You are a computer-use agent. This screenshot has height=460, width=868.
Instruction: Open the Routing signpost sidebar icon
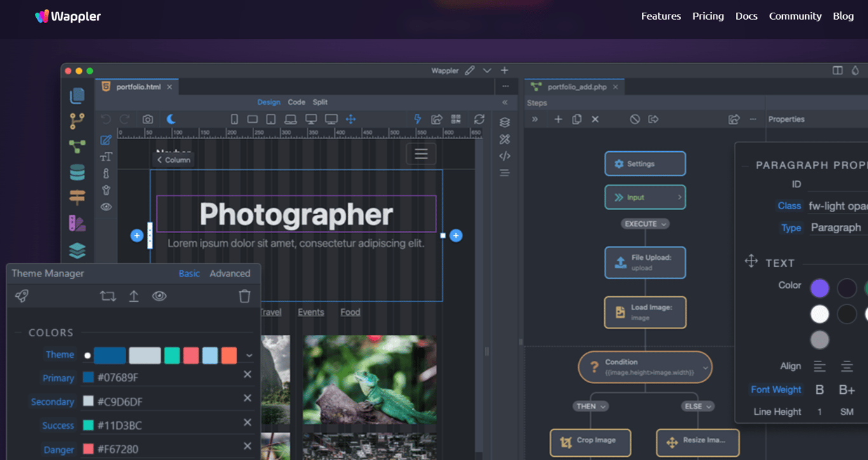pyautogui.click(x=77, y=198)
